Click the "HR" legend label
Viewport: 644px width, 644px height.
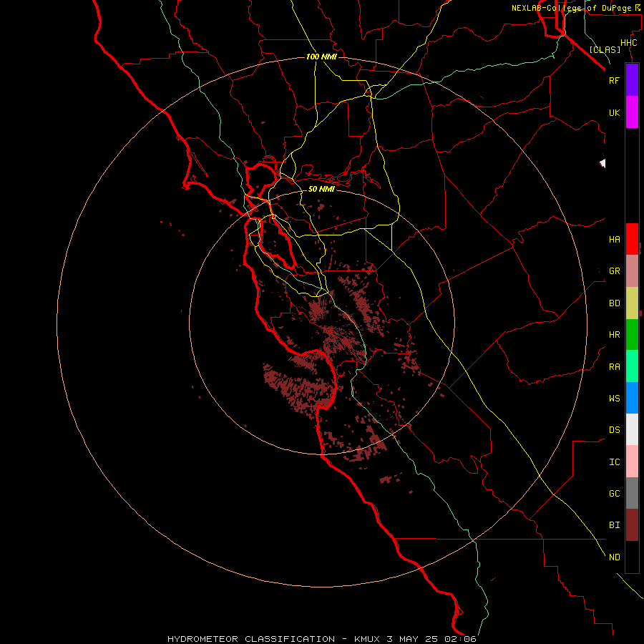click(614, 335)
